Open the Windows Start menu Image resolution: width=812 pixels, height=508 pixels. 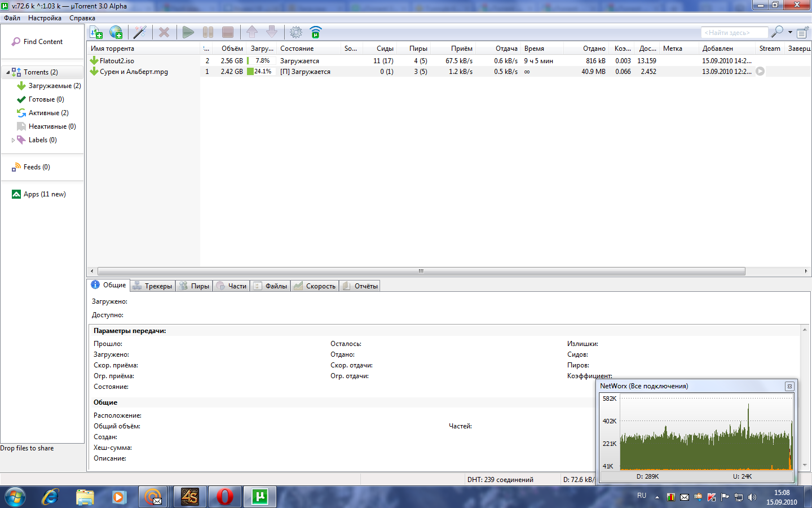(15, 497)
